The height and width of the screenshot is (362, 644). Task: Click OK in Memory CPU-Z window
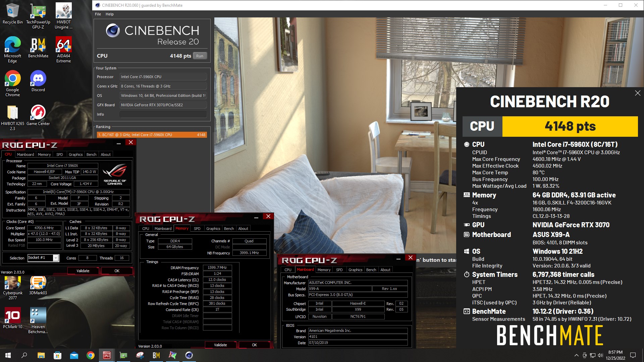pos(254,345)
